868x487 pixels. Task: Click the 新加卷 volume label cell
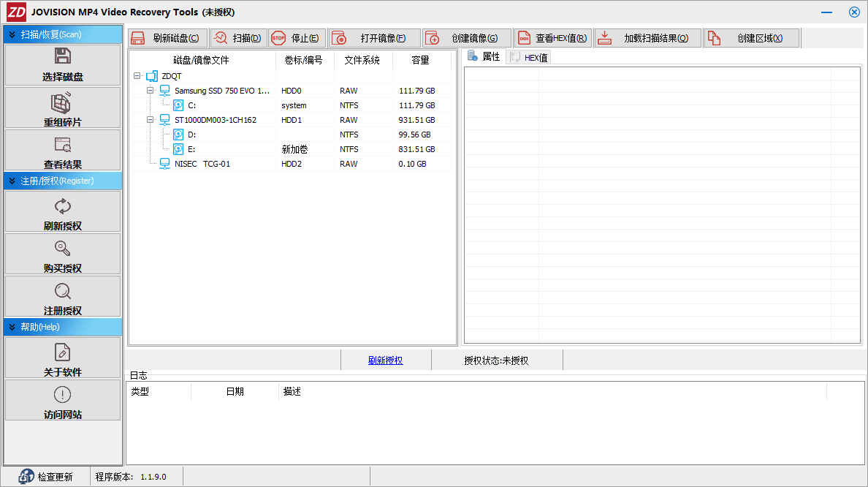pyautogui.click(x=294, y=149)
